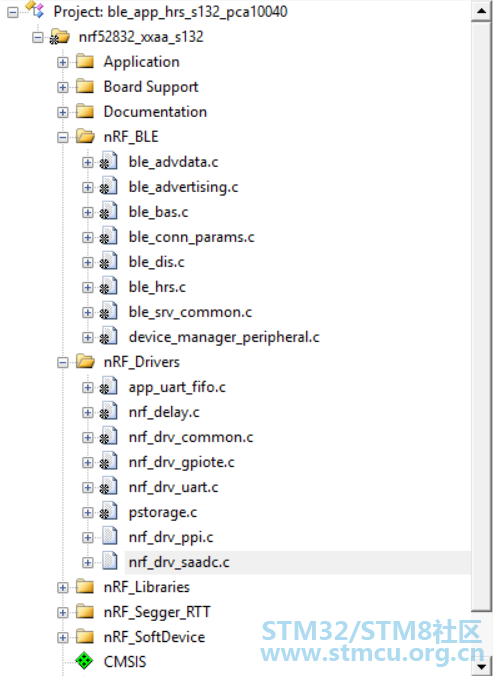The image size is (493, 676).
Task: Click the device_manager_peripheral.c file icon
Action: tap(109, 336)
